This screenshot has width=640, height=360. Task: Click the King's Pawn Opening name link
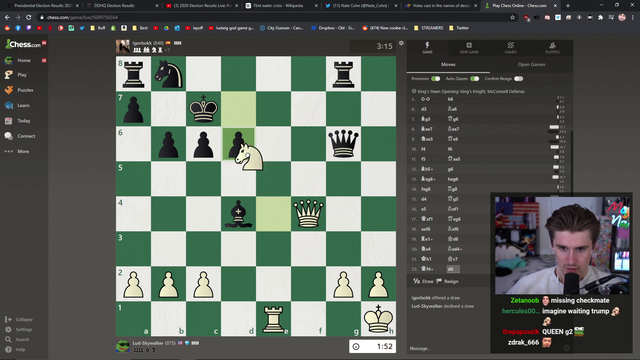(471, 91)
